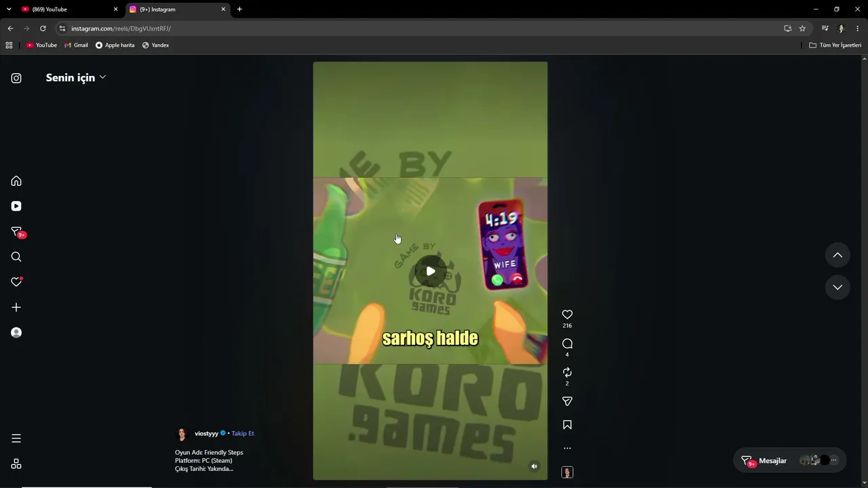Viewport: 868px width, 488px height.
Task: Open Meta apps icon at sidebar bottom
Action: pyautogui.click(x=16, y=464)
